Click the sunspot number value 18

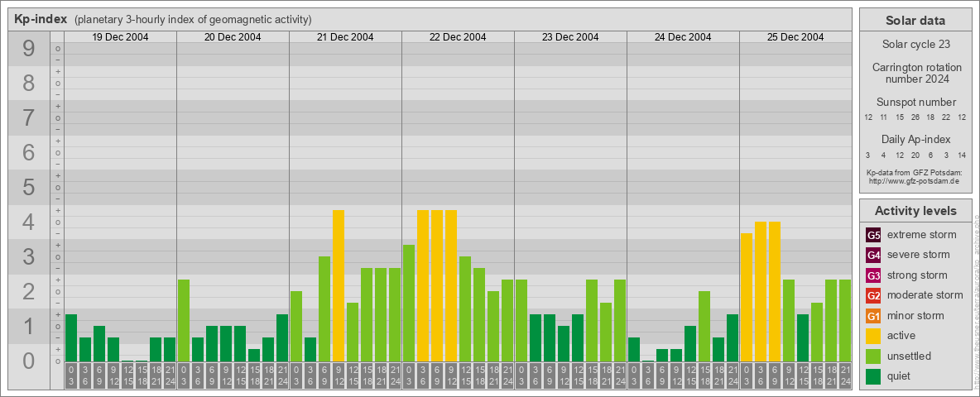coord(930,117)
